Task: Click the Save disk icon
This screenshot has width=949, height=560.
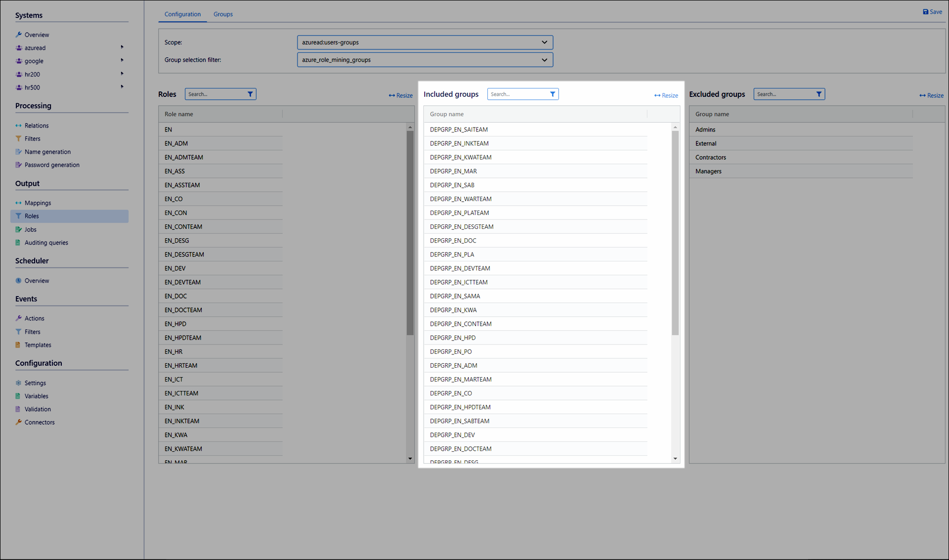Action: tap(925, 12)
